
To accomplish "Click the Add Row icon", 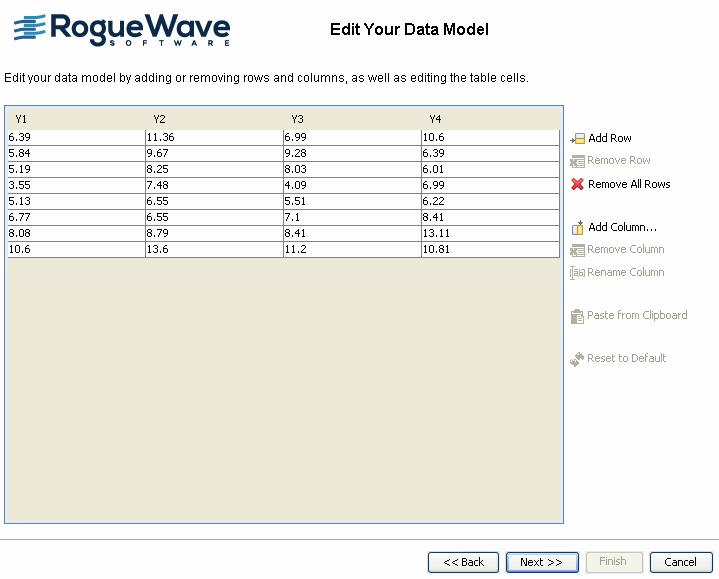I will click(577, 139).
